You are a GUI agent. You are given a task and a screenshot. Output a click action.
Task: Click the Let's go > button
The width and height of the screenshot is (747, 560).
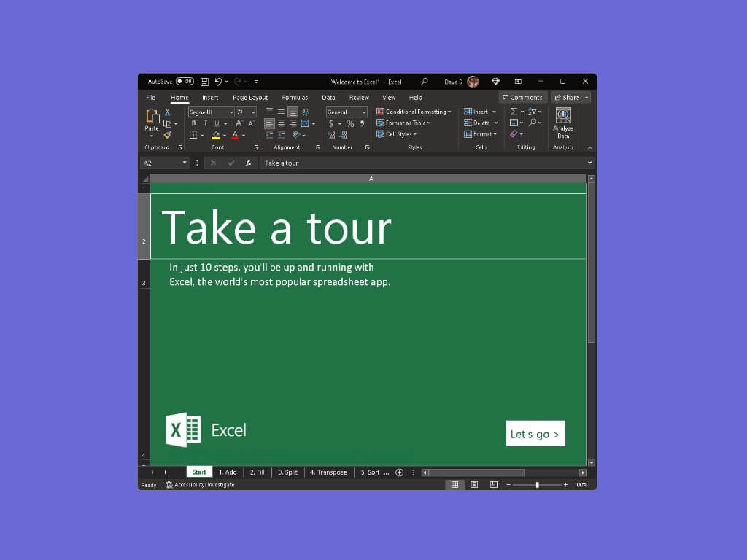(x=535, y=433)
